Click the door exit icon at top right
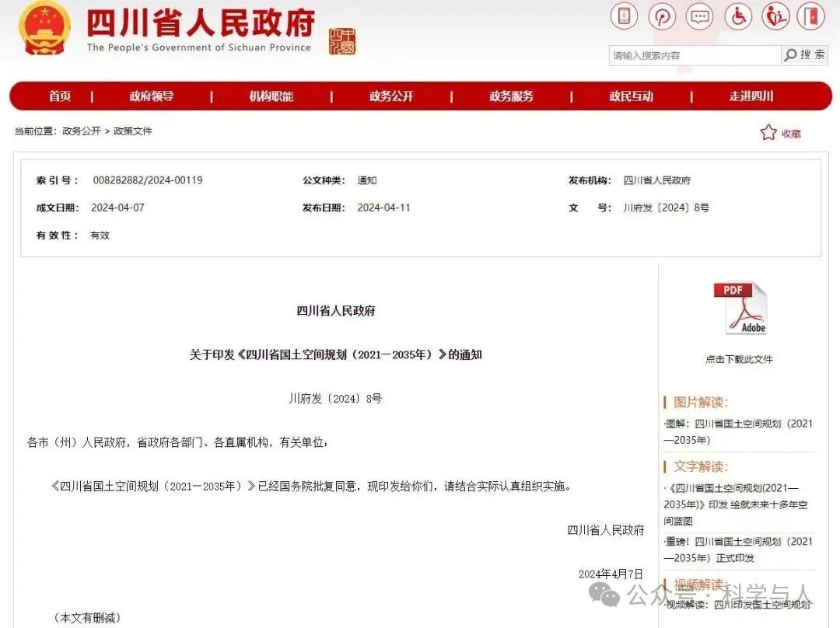The height and width of the screenshot is (628, 840). 811,16
